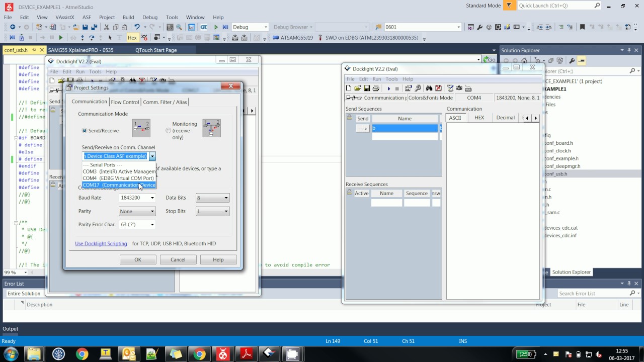Open Parity Error Char. dropdown

point(152,224)
